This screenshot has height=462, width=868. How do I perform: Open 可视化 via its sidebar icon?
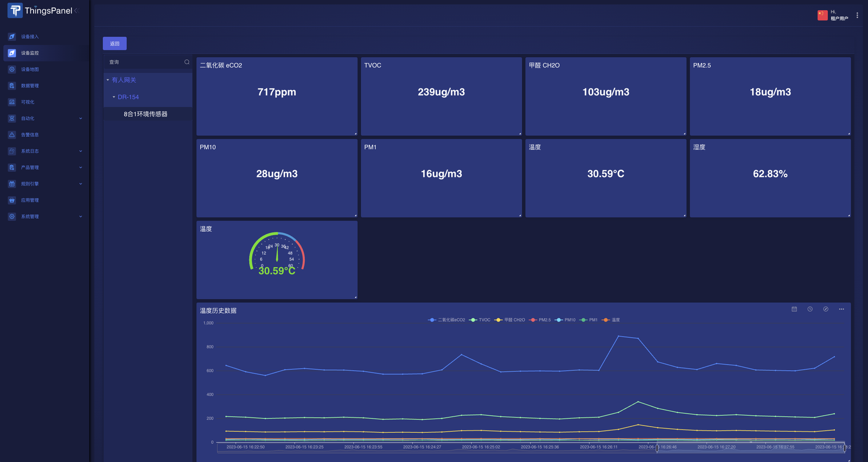click(x=12, y=102)
